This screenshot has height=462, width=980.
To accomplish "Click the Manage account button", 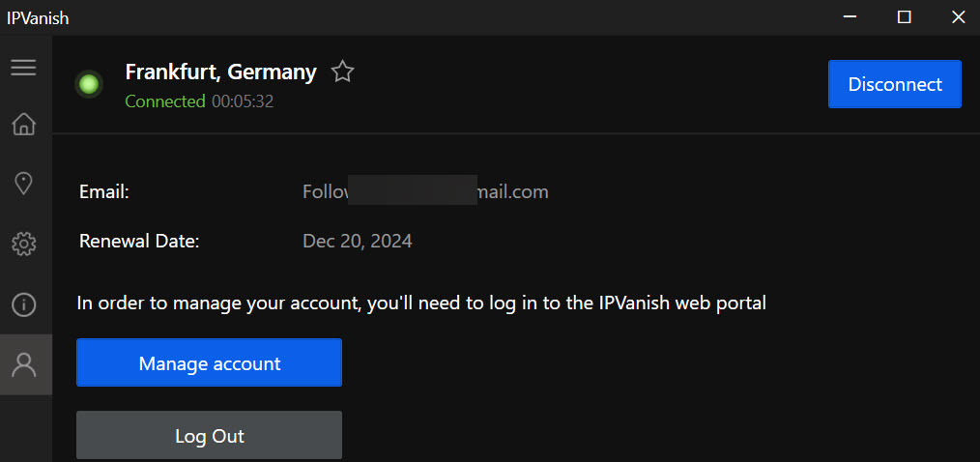I will pyautogui.click(x=209, y=363).
